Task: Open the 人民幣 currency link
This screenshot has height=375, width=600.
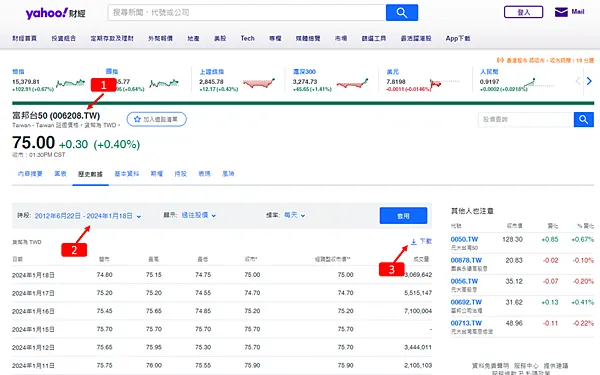Action: coord(489,72)
